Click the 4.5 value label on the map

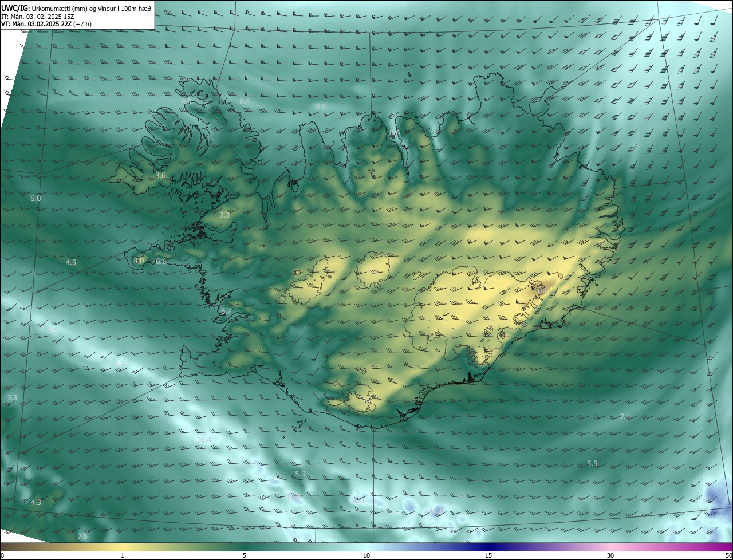pos(71,263)
